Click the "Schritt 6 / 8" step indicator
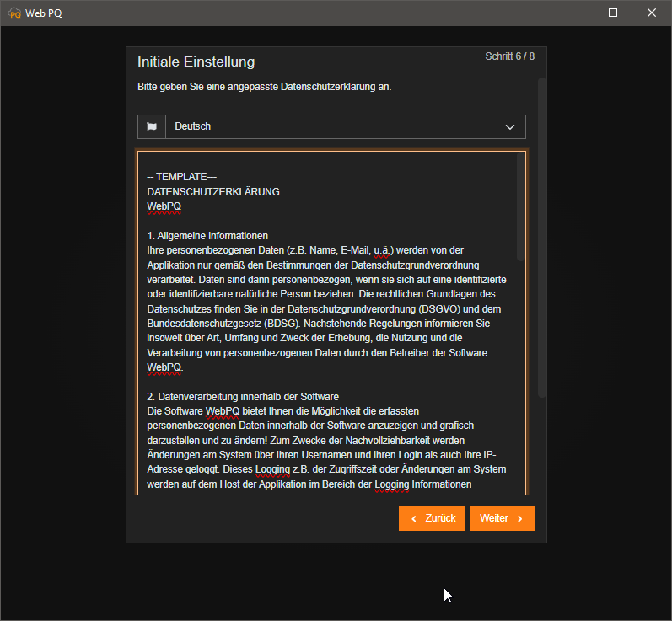 [x=509, y=56]
